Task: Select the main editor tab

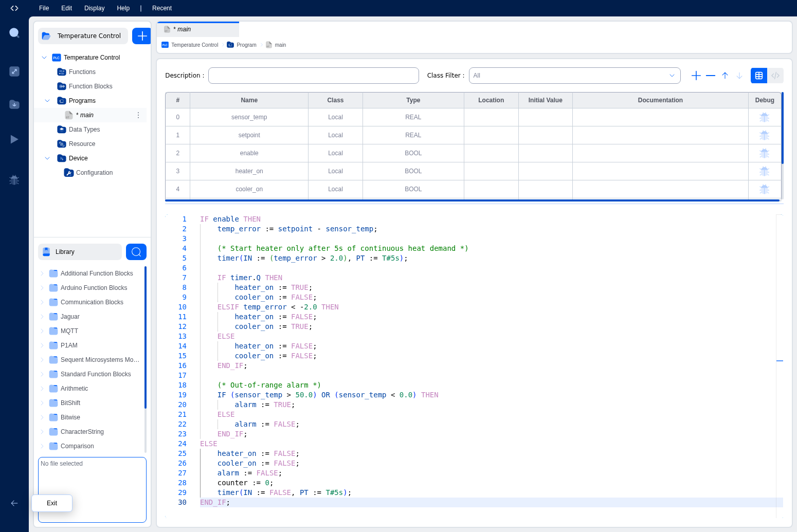Action: tap(198, 29)
